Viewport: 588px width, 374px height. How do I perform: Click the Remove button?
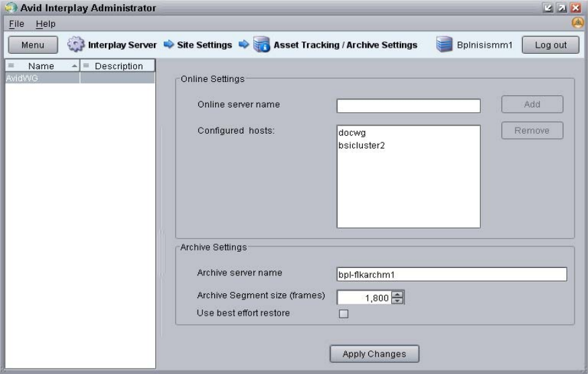tap(532, 130)
